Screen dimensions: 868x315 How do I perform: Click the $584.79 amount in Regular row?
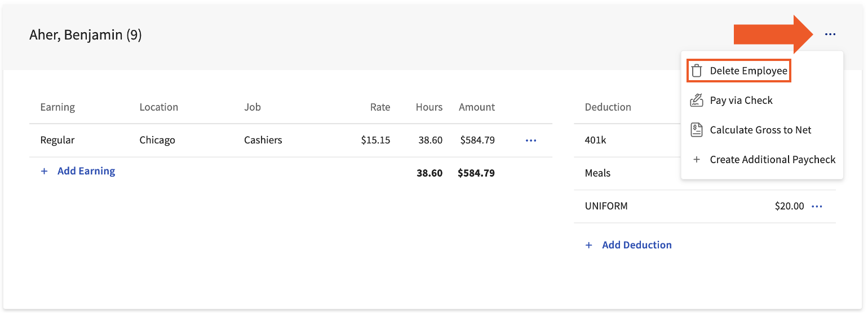(x=477, y=140)
